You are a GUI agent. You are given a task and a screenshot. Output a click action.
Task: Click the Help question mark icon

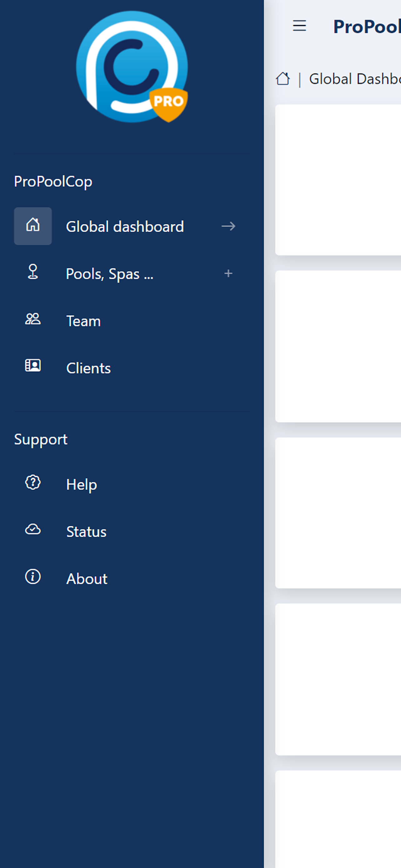tap(33, 482)
